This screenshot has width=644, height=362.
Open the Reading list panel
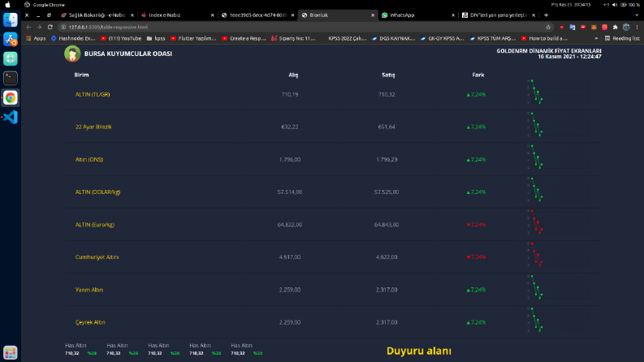[x=622, y=38]
